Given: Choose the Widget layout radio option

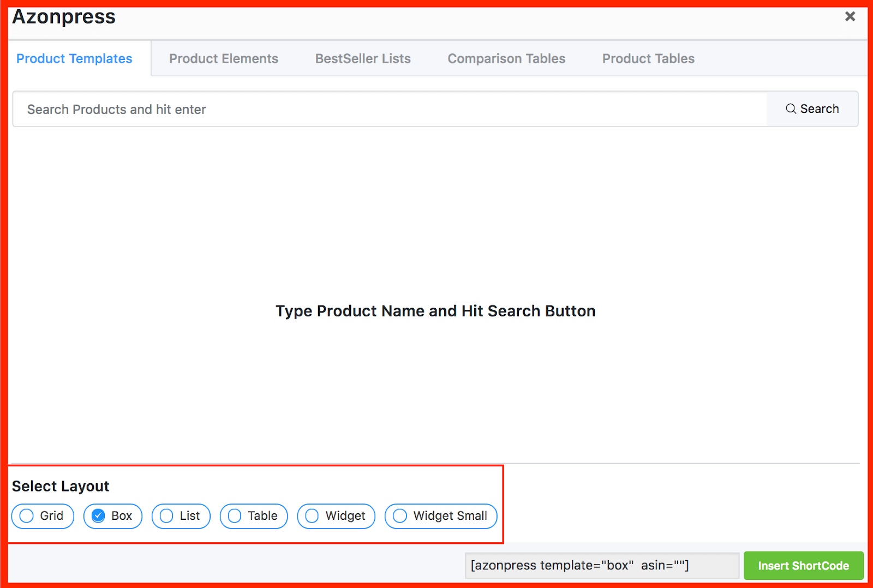Looking at the screenshot, I should point(312,516).
